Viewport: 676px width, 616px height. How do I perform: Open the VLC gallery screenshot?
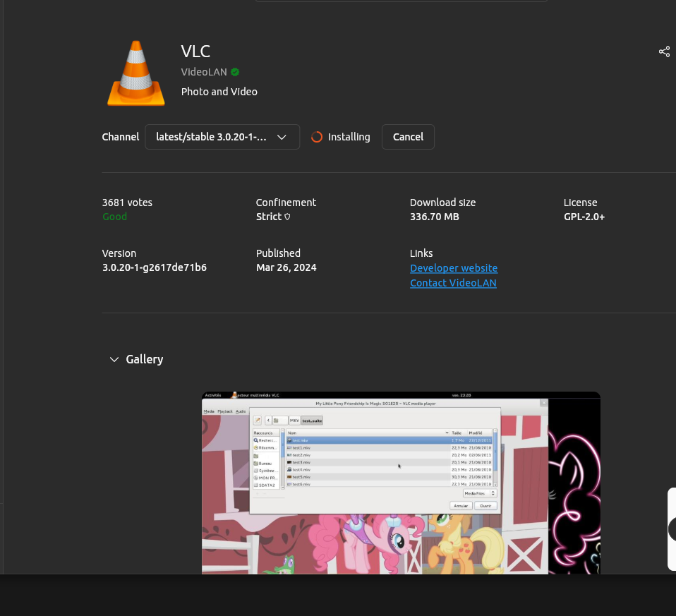click(x=401, y=483)
